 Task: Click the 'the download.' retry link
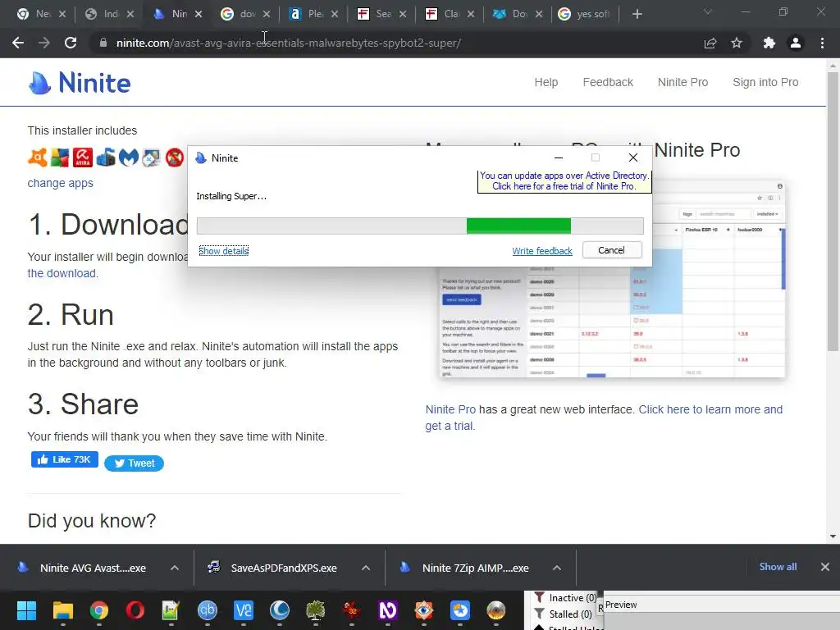pos(62,273)
